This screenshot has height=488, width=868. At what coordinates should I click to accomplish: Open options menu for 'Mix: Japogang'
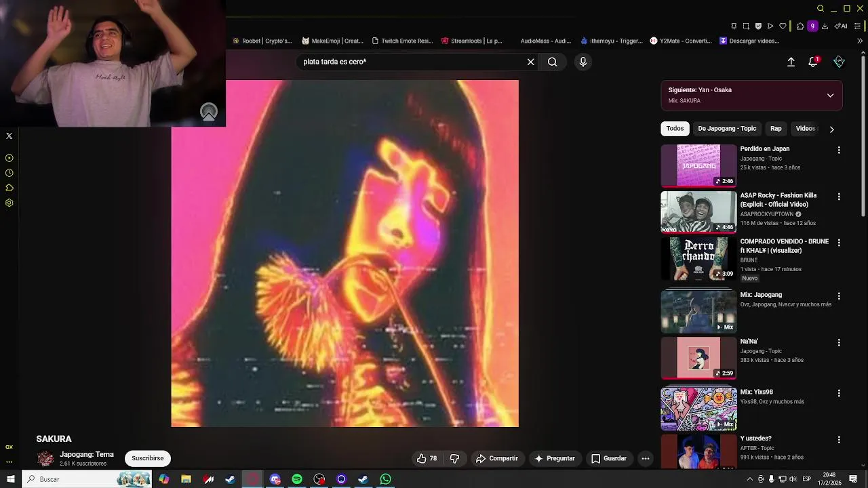839,296
